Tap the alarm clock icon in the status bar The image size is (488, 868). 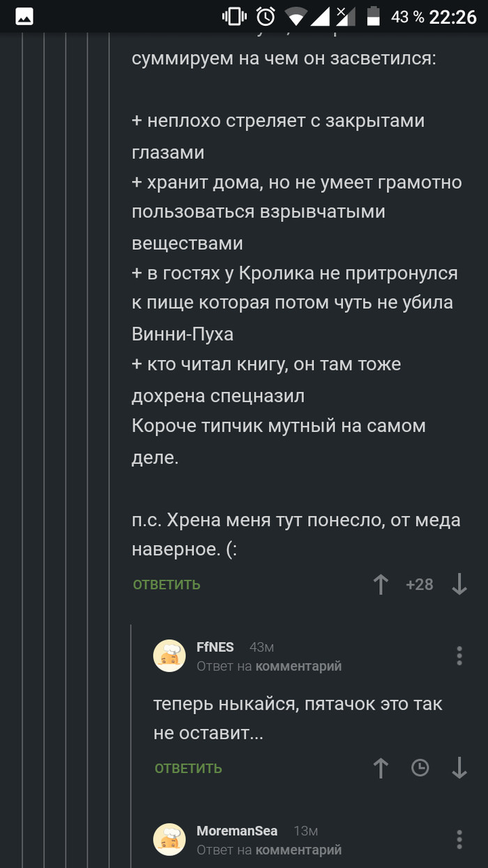click(266, 16)
